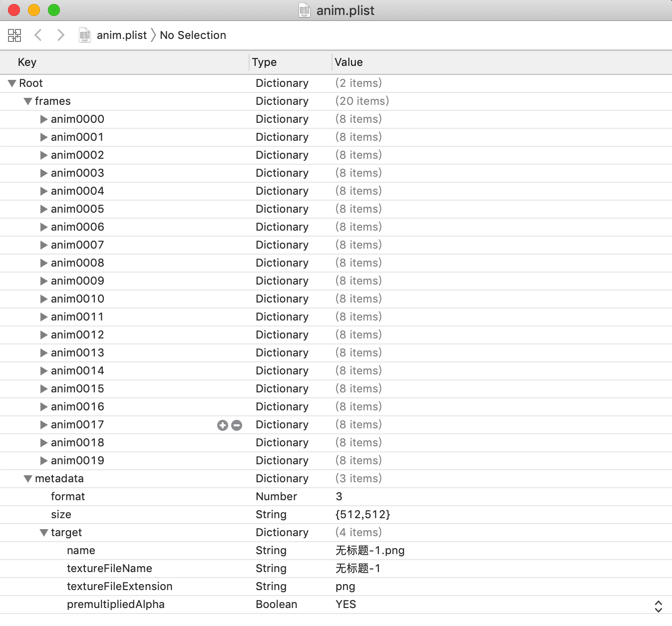Expand the anim0004 entry
672x626 pixels.
[44, 191]
